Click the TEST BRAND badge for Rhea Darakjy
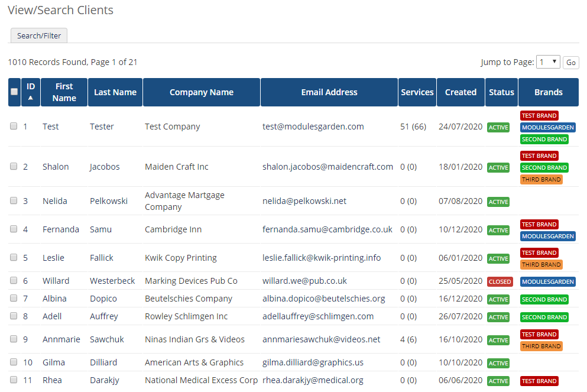The height and width of the screenshot is (392, 587). point(539,381)
